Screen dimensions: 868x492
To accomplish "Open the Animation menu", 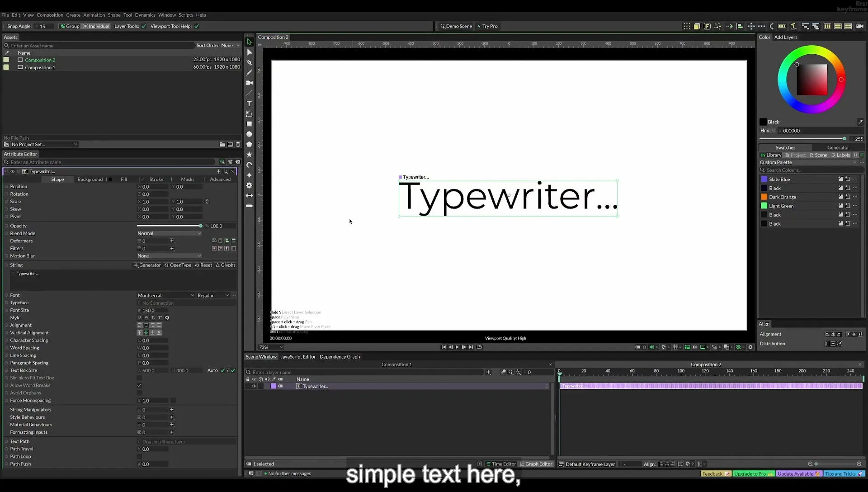I will click(94, 15).
